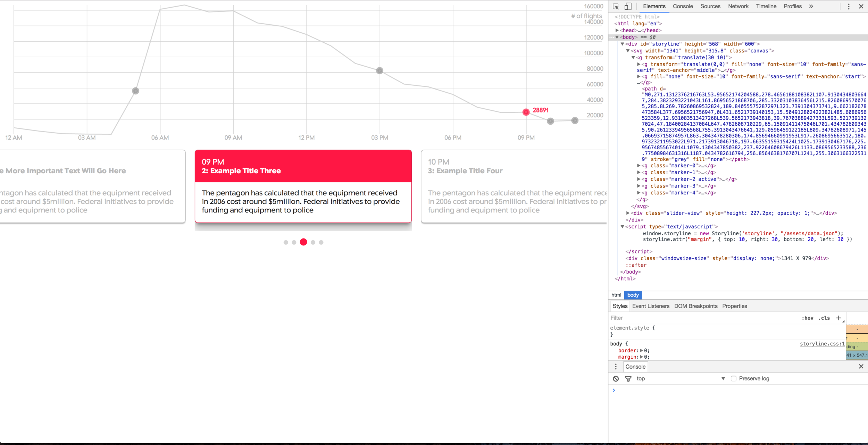The height and width of the screenshot is (445, 868).
Task: Close the console drawer
Action: tap(861, 367)
